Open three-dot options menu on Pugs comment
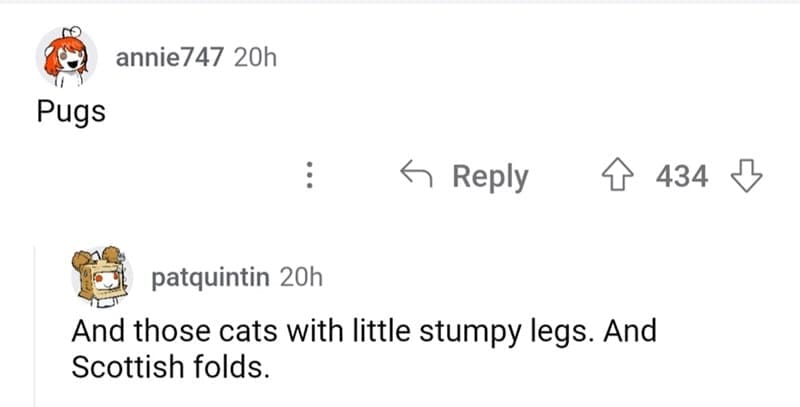This screenshot has width=800, height=407. tap(310, 178)
